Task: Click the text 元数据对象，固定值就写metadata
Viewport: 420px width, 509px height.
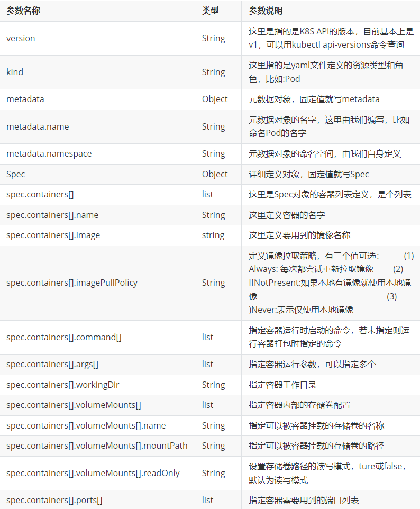Action: [314, 99]
